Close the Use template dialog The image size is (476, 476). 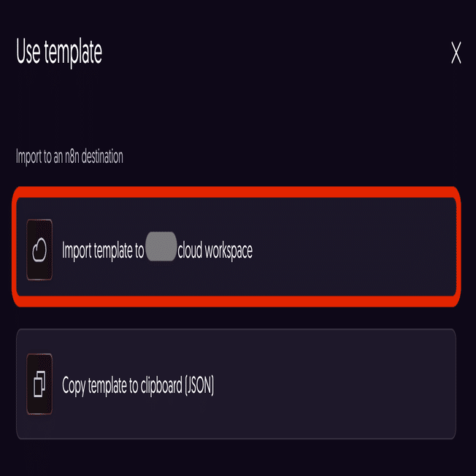point(456,53)
